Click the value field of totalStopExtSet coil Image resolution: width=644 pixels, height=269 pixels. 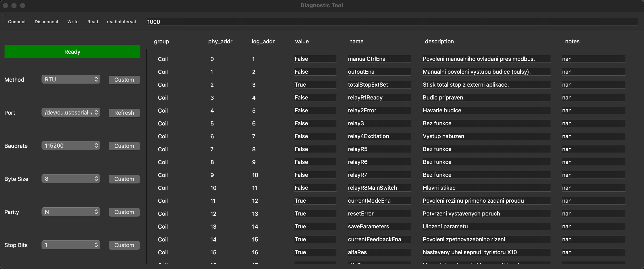click(315, 85)
